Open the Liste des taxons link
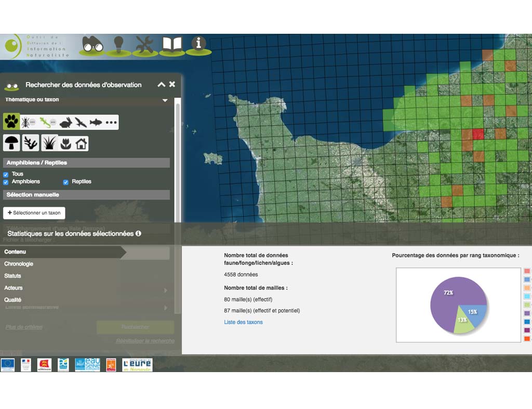 click(243, 322)
